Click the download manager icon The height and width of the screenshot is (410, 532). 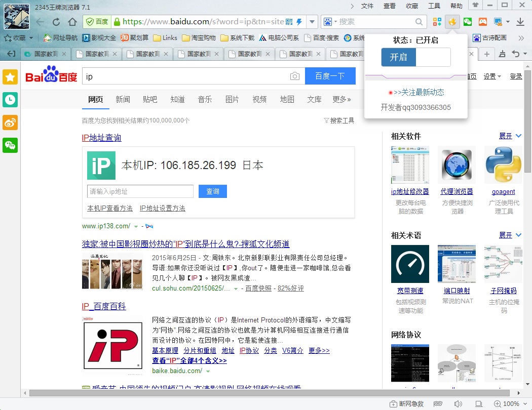[520, 23]
